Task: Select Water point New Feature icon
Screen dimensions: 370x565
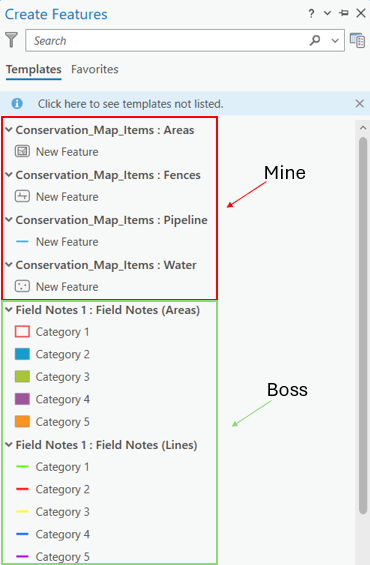Action: tap(22, 286)
